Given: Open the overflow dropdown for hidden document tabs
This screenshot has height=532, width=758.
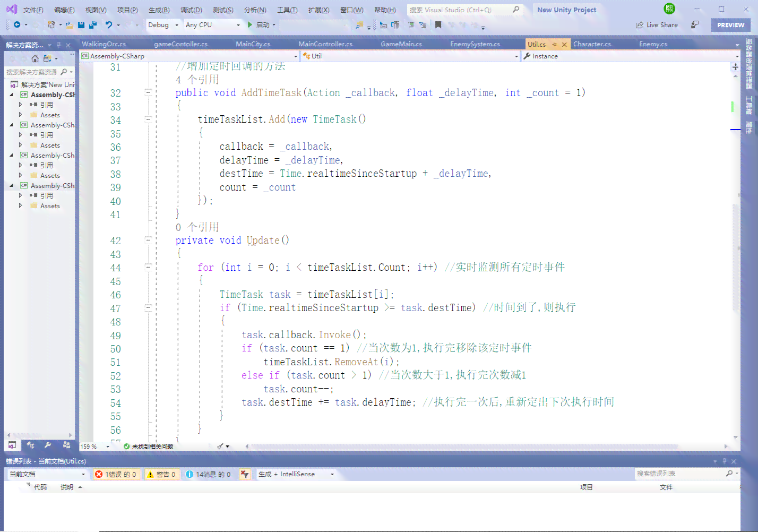Looking at the screenshot, I should tap(737, 45).
